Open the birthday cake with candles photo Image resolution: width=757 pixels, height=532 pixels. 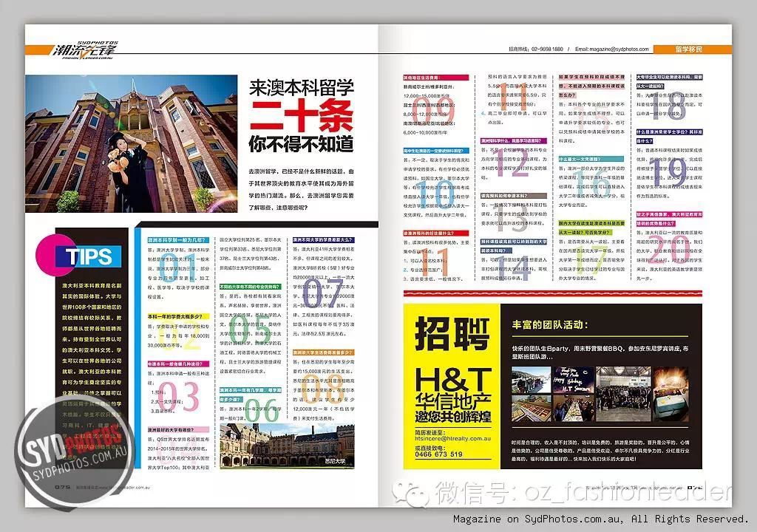click(x=671, y=394)
